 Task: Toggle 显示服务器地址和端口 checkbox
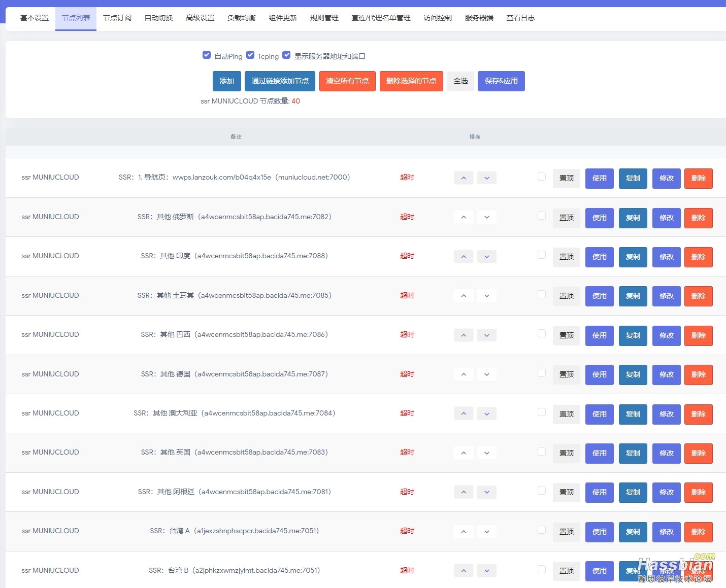286,55
